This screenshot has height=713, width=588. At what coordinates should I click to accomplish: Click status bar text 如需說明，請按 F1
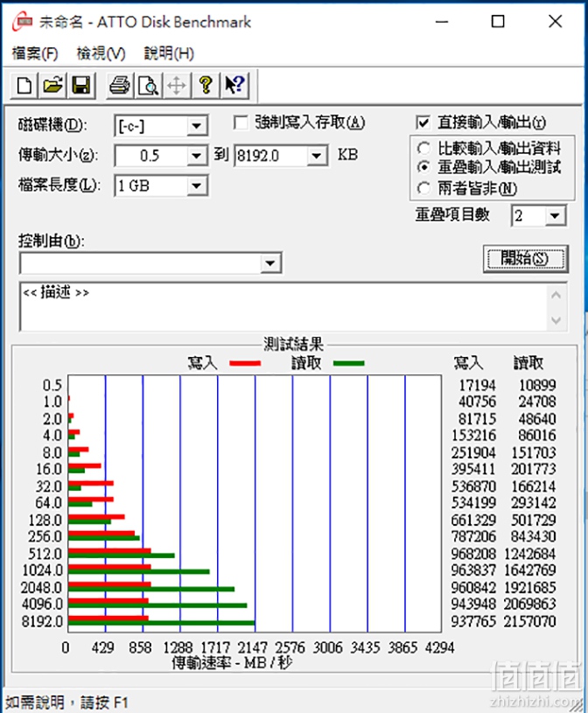point(66,703)
